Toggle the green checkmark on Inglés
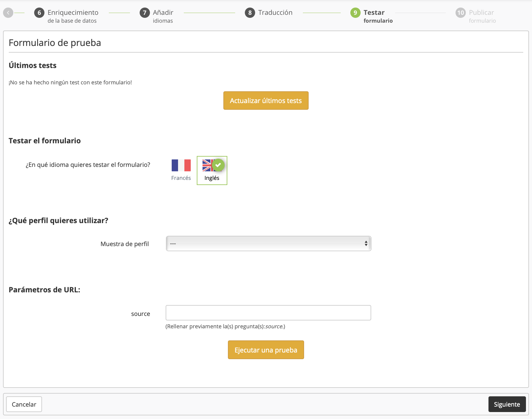This screenshot has width=532, height=419. [x=218, y=165]
